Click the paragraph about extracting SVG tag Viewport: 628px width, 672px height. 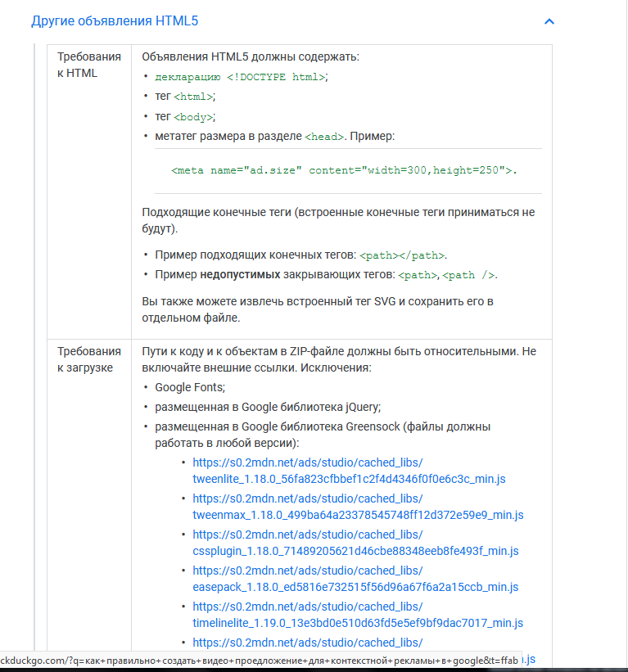(x=318, y=309)
